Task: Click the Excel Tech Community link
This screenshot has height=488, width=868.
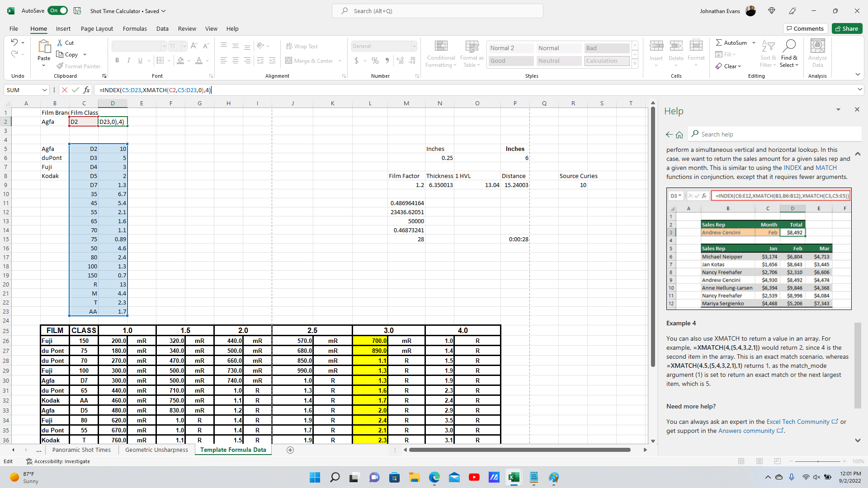Action: [x=798, y=422]
